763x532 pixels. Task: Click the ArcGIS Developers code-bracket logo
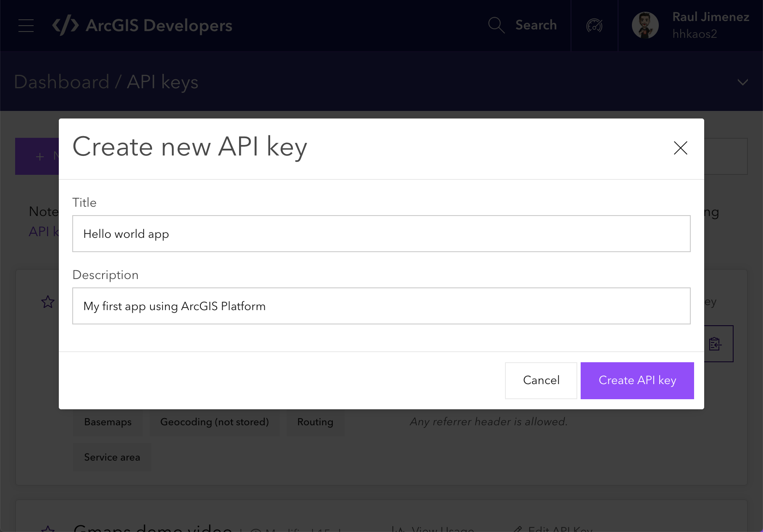pos(65,26)
